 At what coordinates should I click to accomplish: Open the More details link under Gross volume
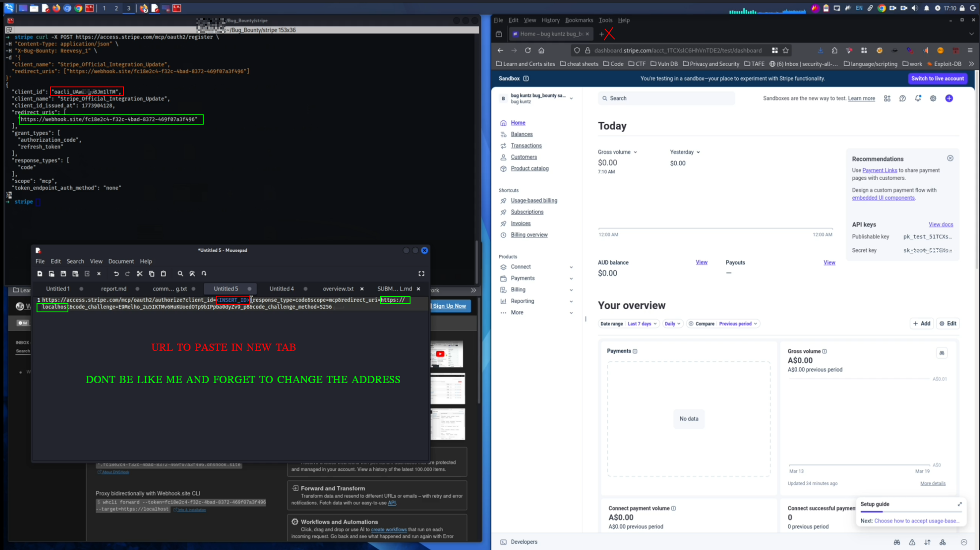coord(933,483)
